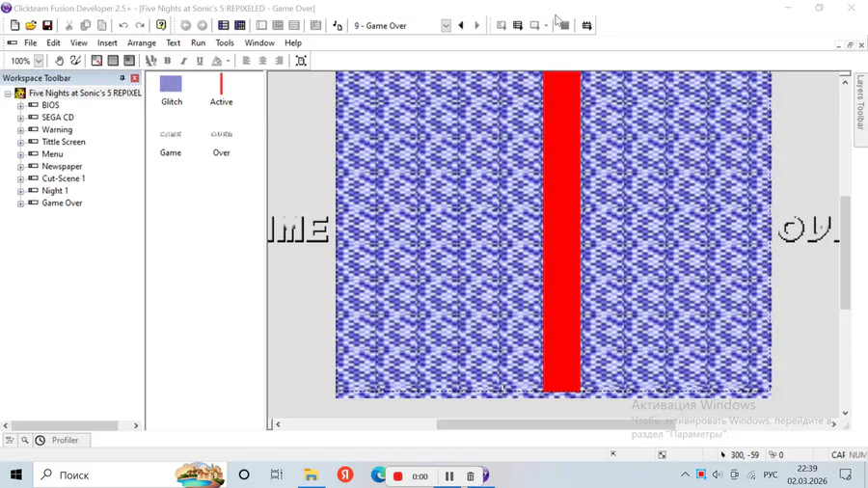Save the application with the floppy disk icon
The height and width of the screenshot is (488, 868).
coord(47,25)
